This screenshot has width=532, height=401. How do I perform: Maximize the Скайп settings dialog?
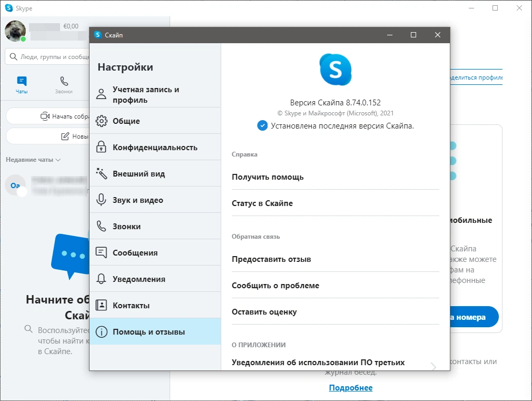click(x=413, y=35)
